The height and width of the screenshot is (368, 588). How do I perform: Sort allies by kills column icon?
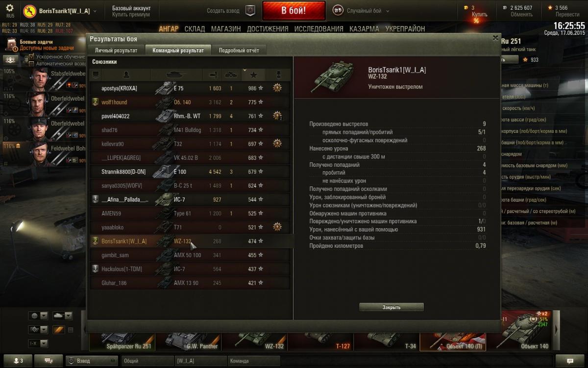click(x=231, y=75)
